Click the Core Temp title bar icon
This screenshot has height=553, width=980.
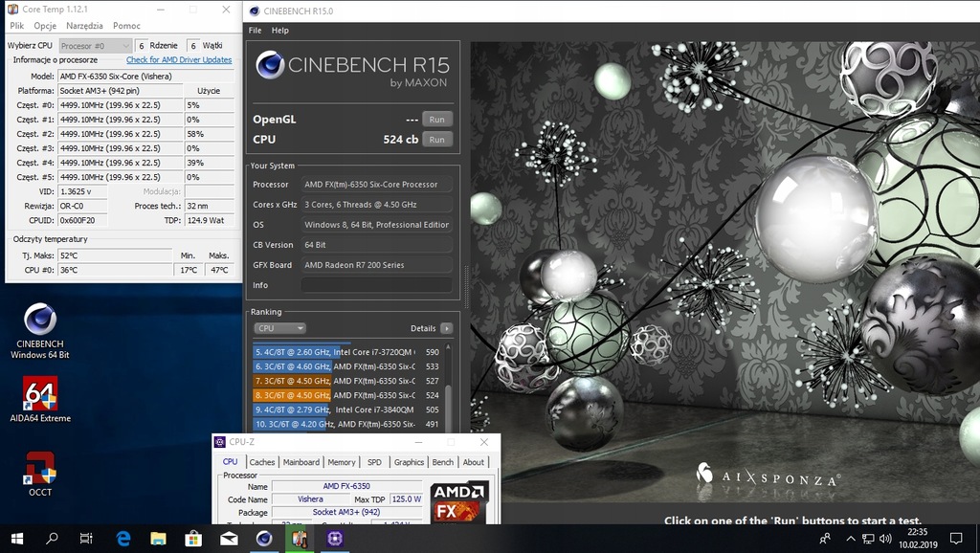click(x=12, y=10)
